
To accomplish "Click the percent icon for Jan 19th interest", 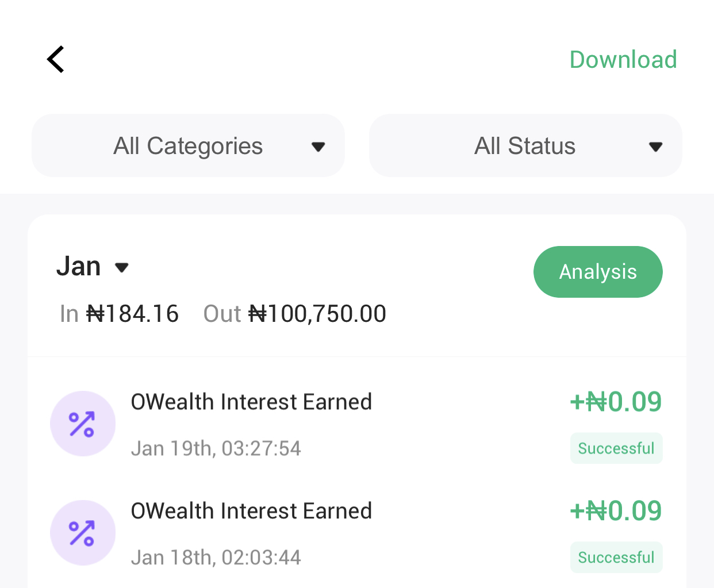I will coord(82,424).
